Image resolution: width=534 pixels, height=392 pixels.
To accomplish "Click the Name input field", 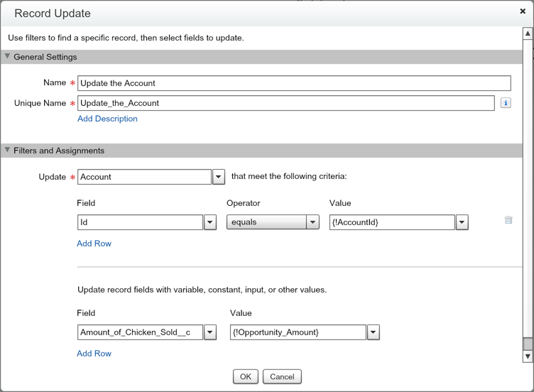I will (x=293, y=83).
